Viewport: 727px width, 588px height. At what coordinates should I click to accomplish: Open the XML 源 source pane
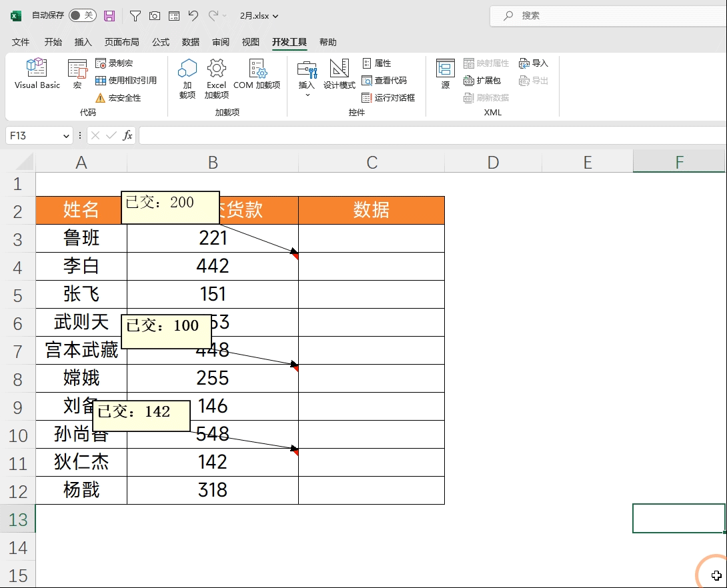[445, 73]
